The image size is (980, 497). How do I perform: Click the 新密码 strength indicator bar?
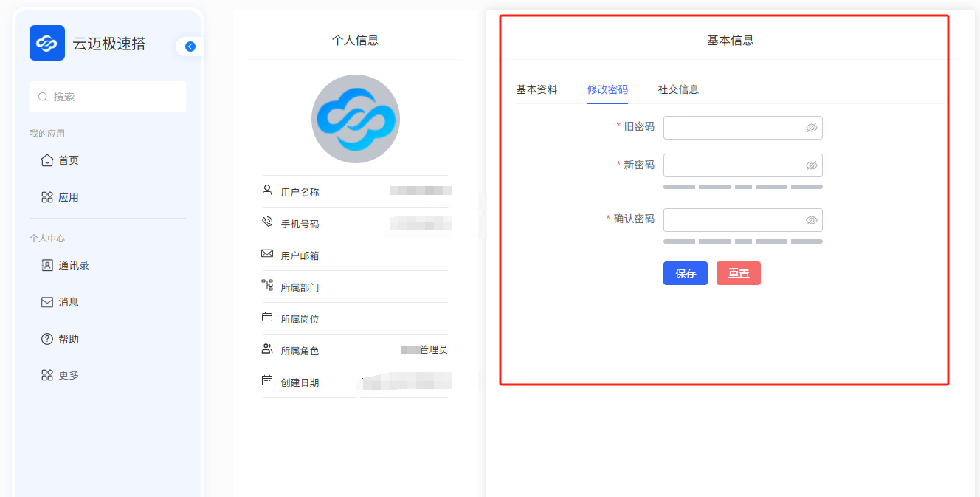(742, 187)
